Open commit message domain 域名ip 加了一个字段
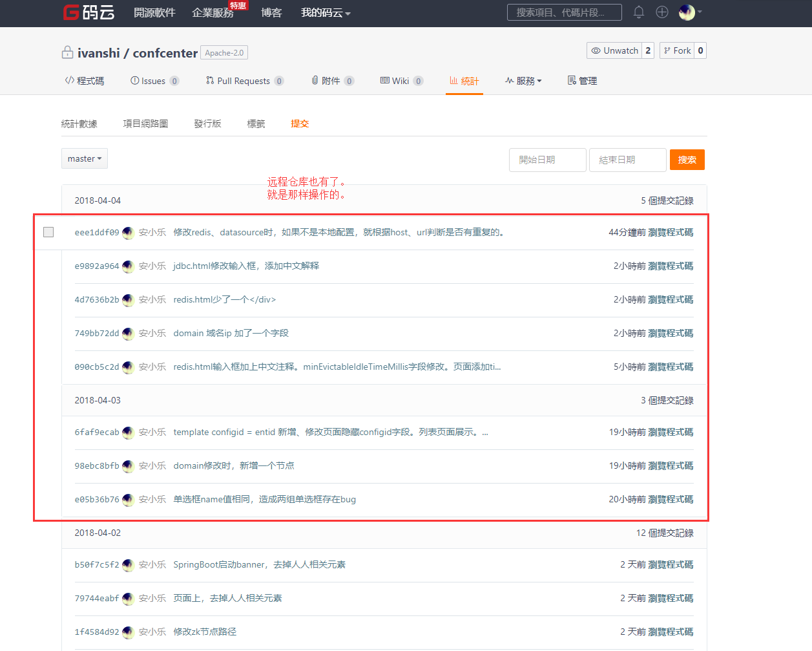Viewport: 812px width, 651px height. pos(231,333)
